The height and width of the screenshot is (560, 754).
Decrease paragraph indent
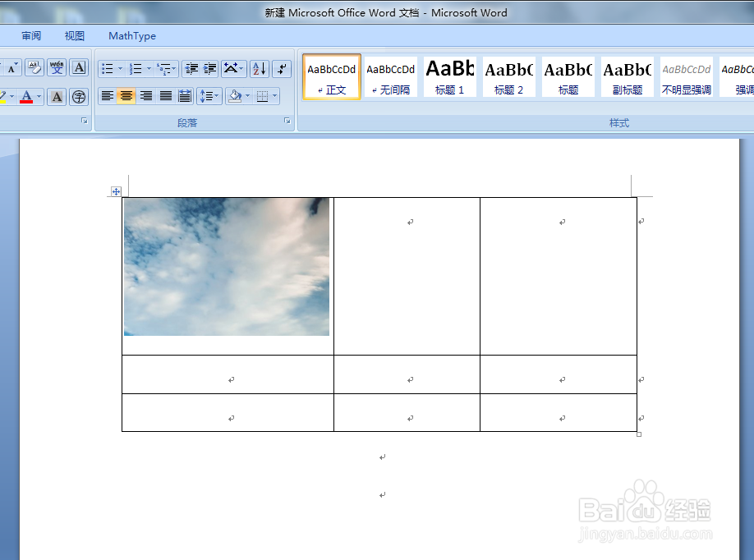(191, 69)
